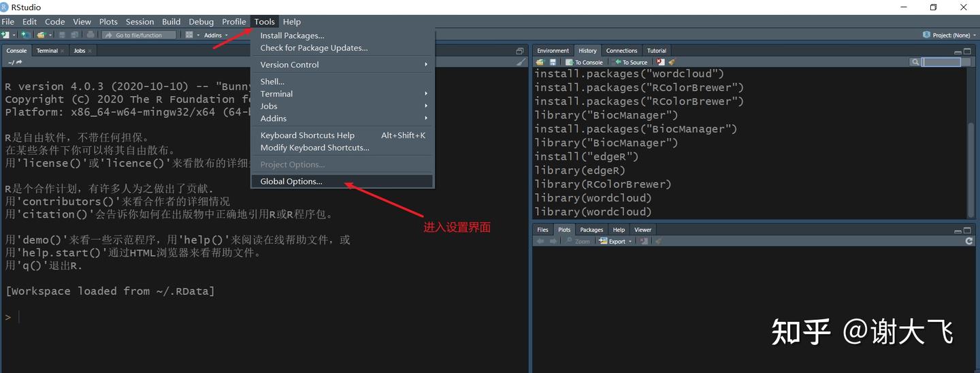Viewport: 980px width, 373px height.
Task: Open the Addins toolbar dropdown
Action: [216, 35]
